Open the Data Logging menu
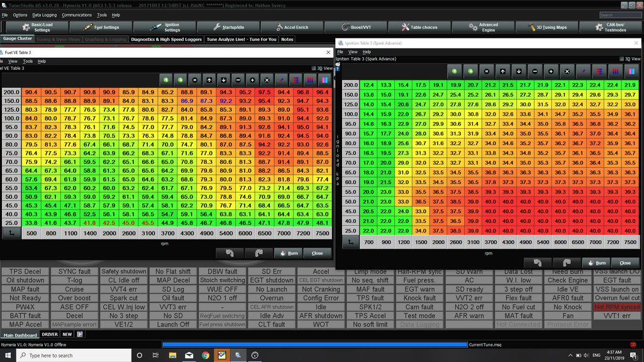The image size is (644, 362). click(x=44, y=15)
